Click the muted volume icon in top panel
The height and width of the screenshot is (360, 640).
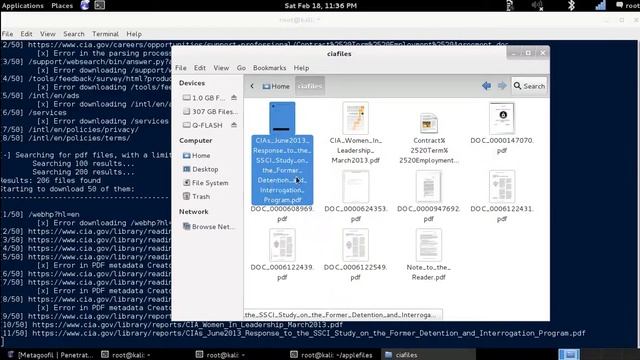coord(537,5)
